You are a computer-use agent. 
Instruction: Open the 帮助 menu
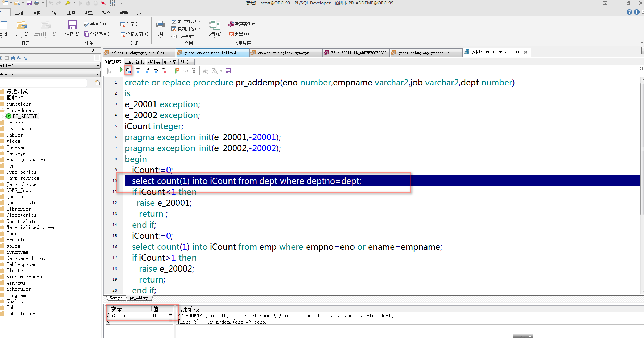click(124, 13)
